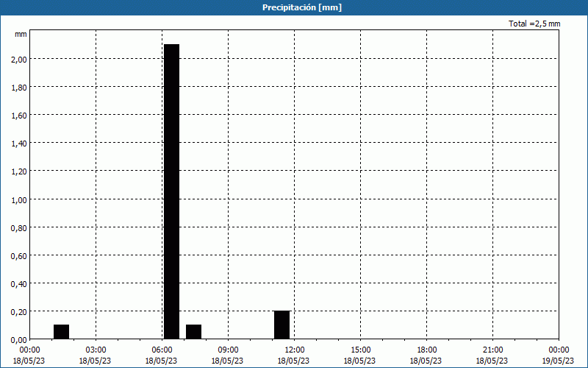The image size is (588, 368).
Task: Click the small bar between 00:00 and 03:00
Action: tap(62, 332)
